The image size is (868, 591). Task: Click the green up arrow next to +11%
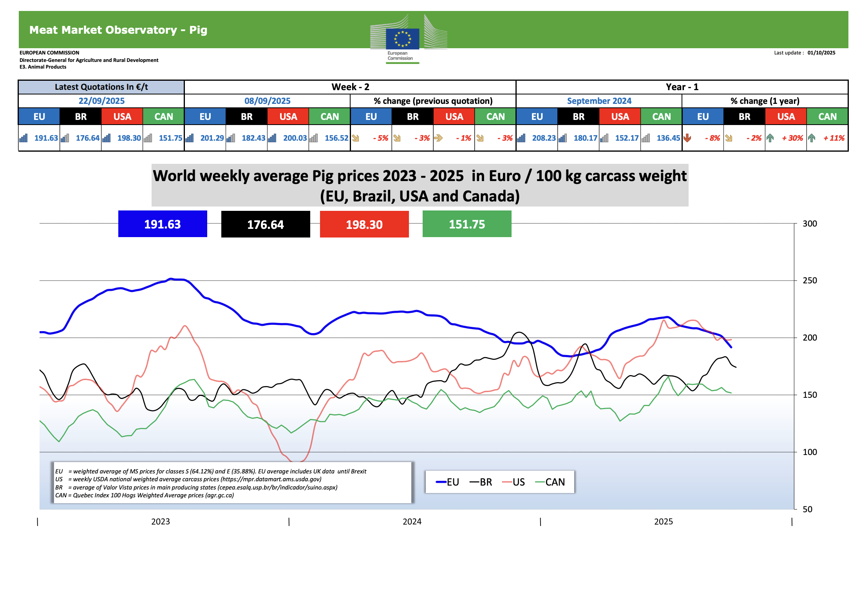point(812,138)
